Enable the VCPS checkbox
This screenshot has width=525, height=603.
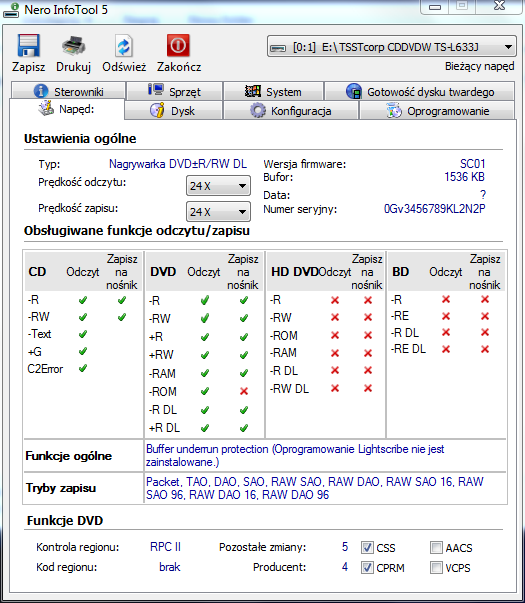coord(436,567)
